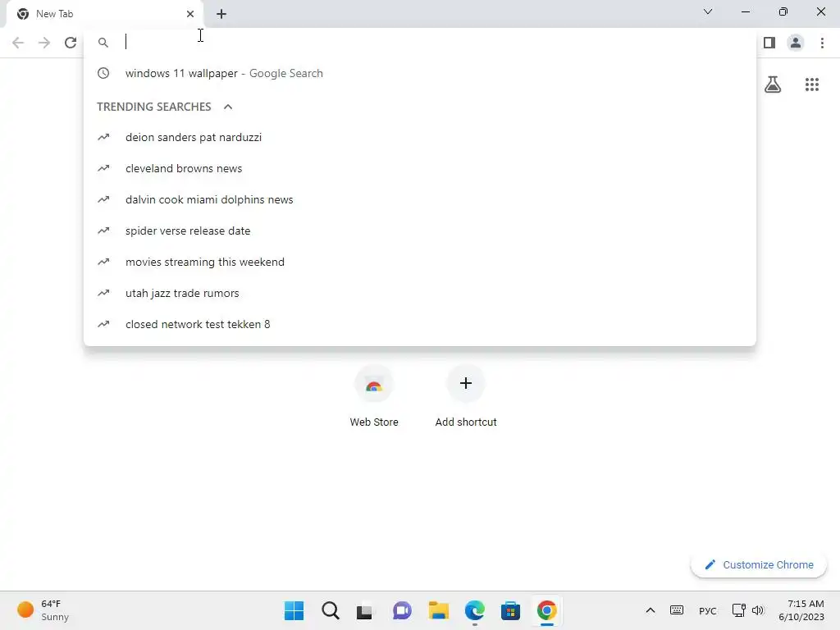Image resolution: width=840 pixels, height=630 pixels.
Task: Open Chrome Labs flask icon
Action: (x=773, y=84)
